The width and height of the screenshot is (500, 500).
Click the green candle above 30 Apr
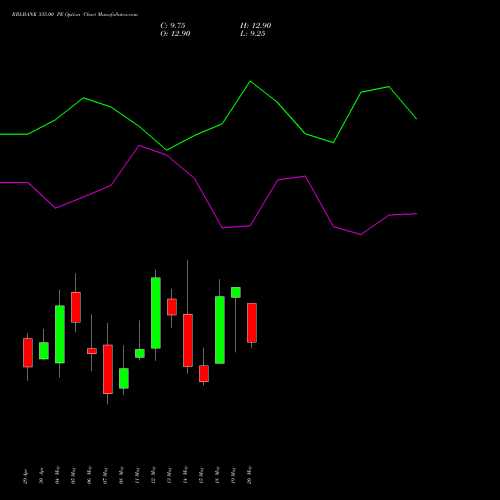[44, 351]
